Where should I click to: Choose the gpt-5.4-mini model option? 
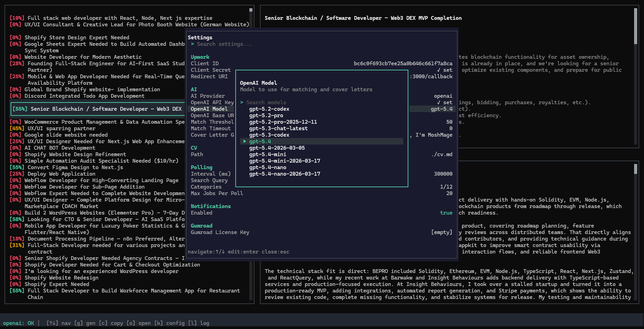(267, 154)
